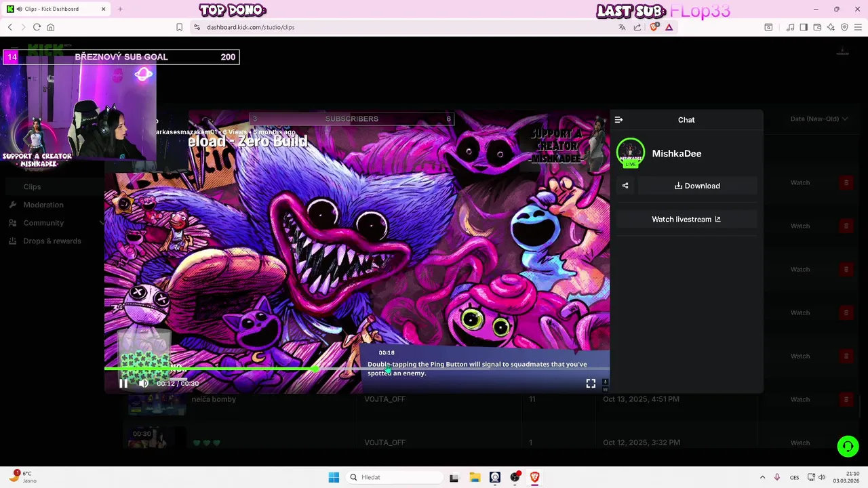Open File Explorer from the taskbar
The image size is (868, 488).
point(475,477)
